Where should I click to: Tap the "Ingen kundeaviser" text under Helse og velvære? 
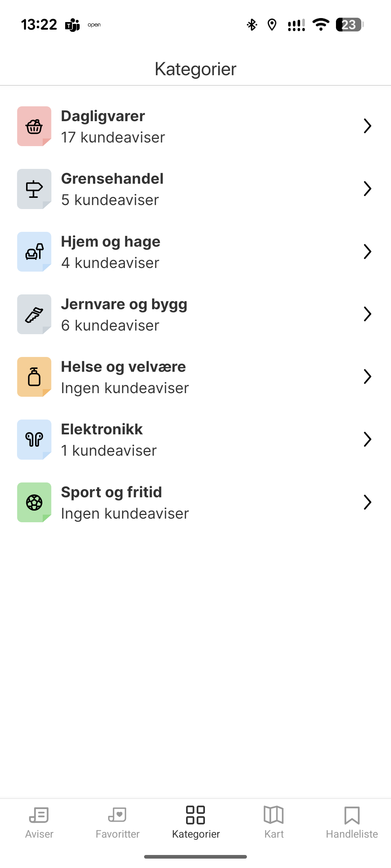click(x=125, y=388)
